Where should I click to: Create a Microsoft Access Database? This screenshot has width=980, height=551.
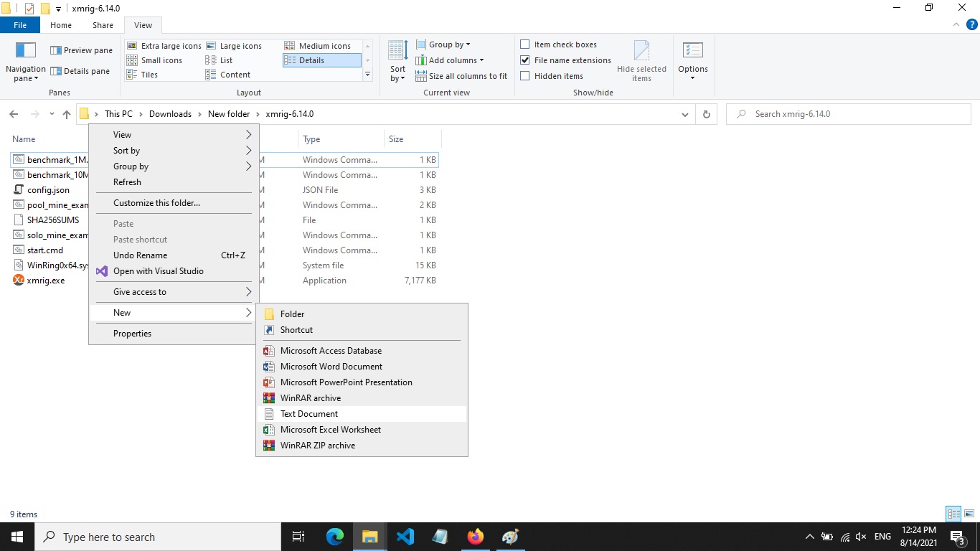(362, 351)
